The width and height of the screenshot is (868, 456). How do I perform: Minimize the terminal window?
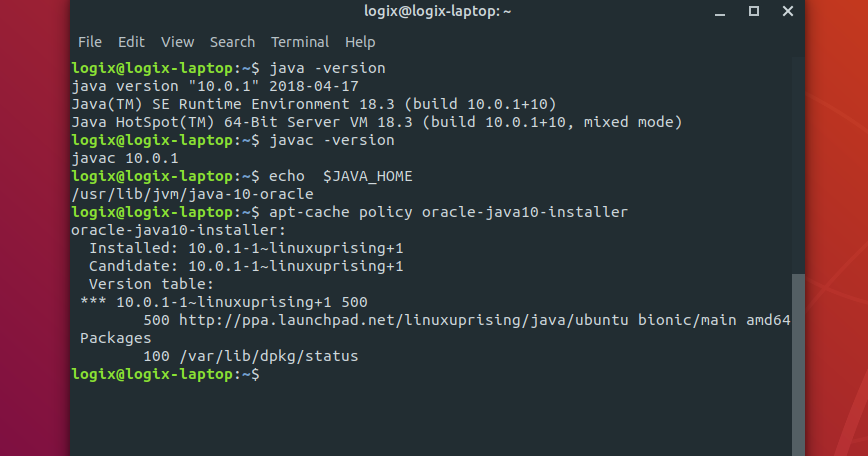coord(720,12)
